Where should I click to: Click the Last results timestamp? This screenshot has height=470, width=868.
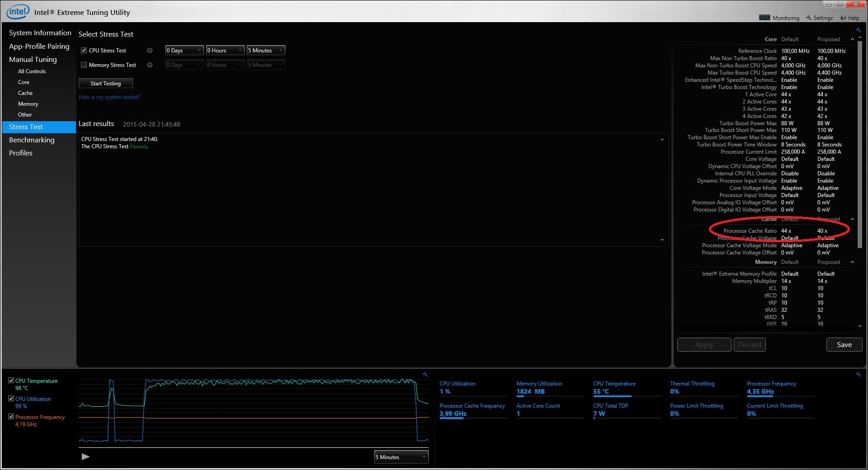pos(151,124)
